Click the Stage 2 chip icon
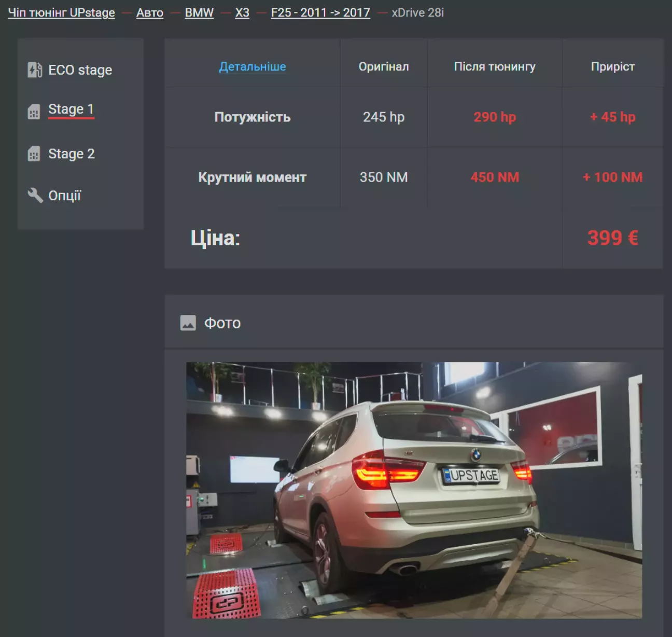This screenshot has width=672, height=637. click(34, 154)
